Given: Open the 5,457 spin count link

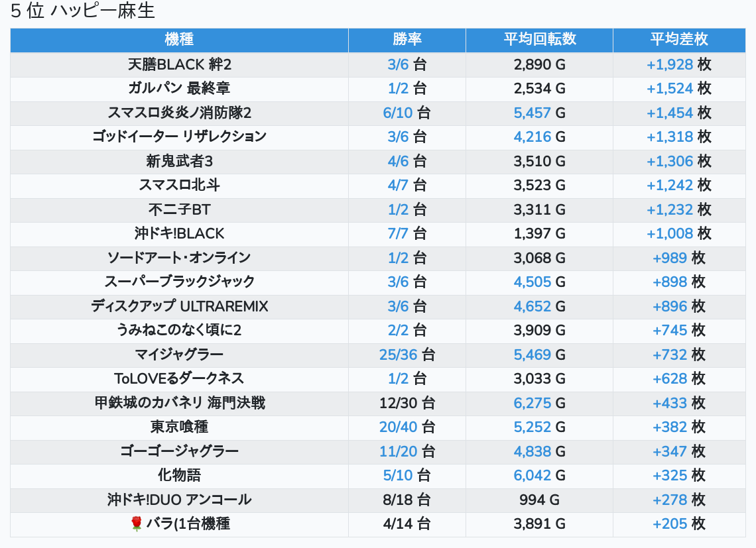Looking at the screenshot, I should tap(533, 113).
